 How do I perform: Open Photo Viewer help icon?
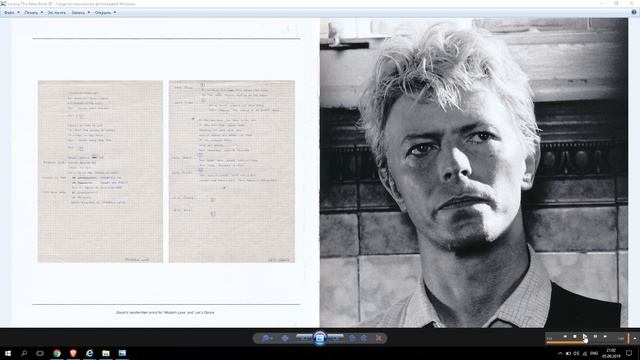634,12
